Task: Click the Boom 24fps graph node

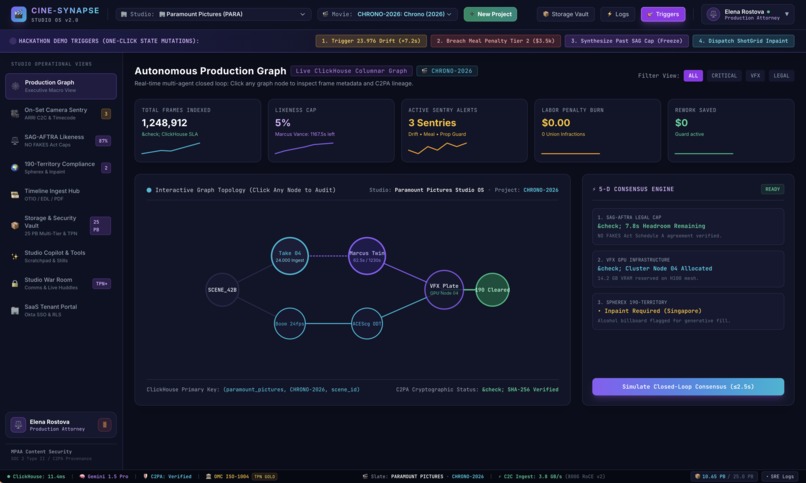Action: click(x=290, y=324)
